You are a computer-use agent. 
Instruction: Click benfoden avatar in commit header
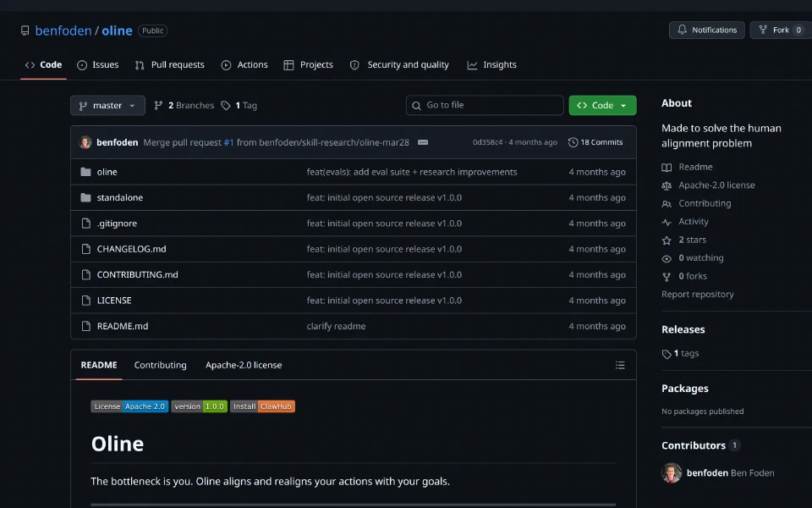[85, 142]
